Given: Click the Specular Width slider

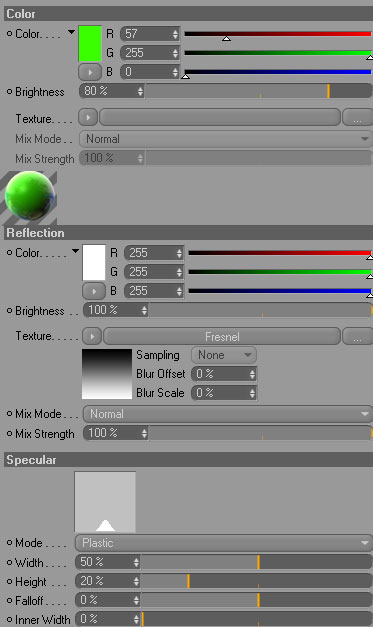Looking at the screenshot, I should 256,562.
